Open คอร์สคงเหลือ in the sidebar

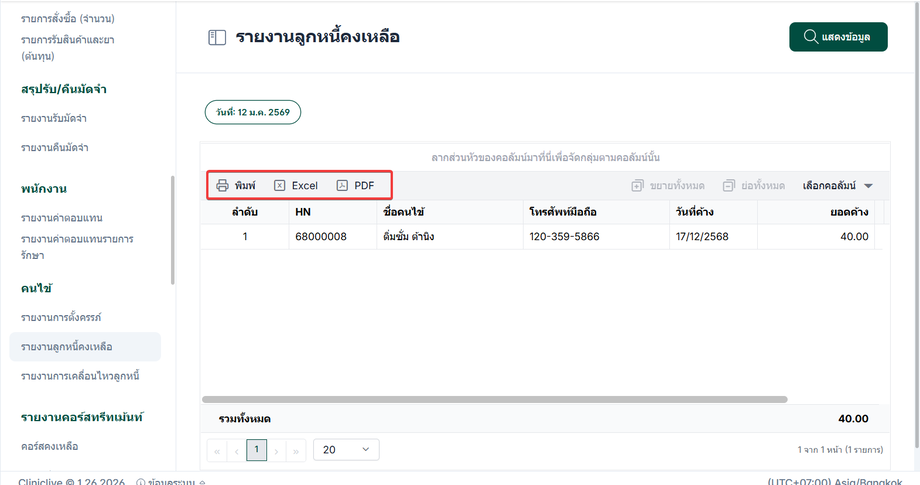point(49,446)
